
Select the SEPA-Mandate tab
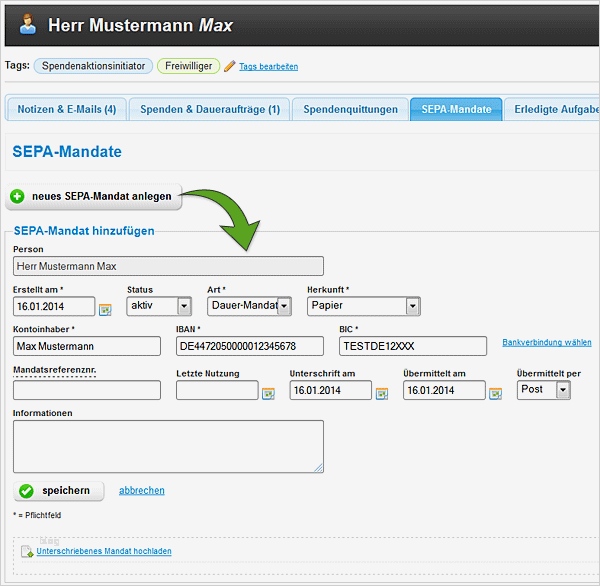click(456, 109)
